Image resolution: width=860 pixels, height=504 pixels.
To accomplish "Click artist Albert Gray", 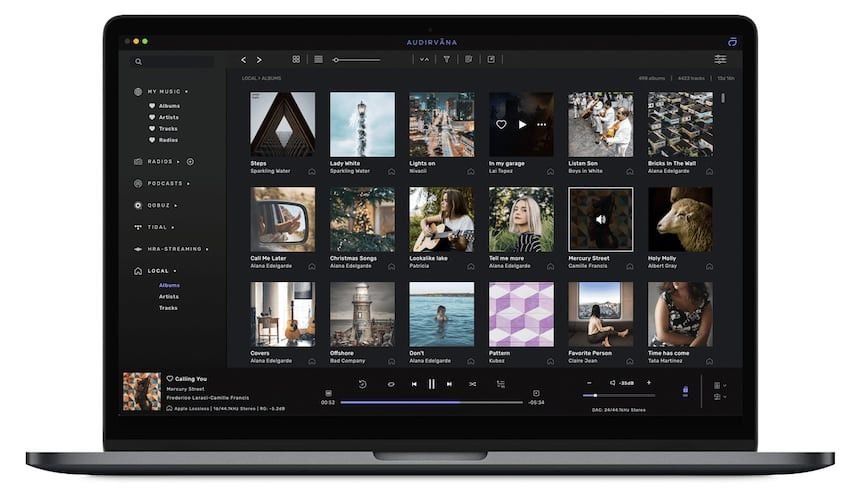I will pos(662,266).
